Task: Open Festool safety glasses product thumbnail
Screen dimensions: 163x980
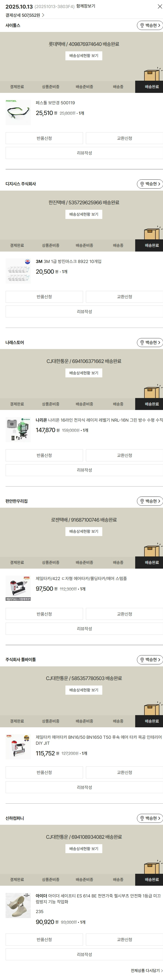Action: tap(18, 113)
